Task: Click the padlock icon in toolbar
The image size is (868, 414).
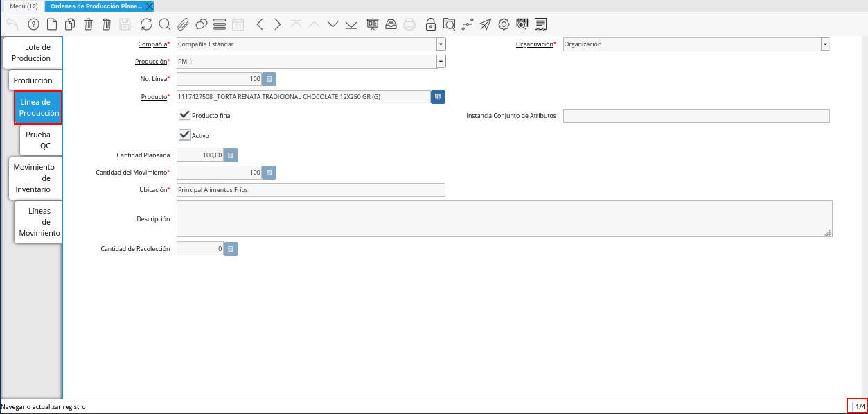Action: (x=430, y=24)
